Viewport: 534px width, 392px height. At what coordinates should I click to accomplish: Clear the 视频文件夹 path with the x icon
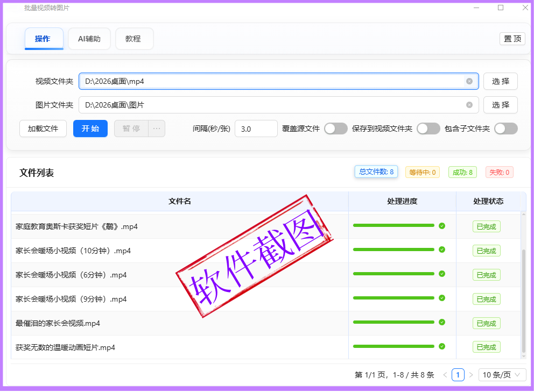(469, 81)
